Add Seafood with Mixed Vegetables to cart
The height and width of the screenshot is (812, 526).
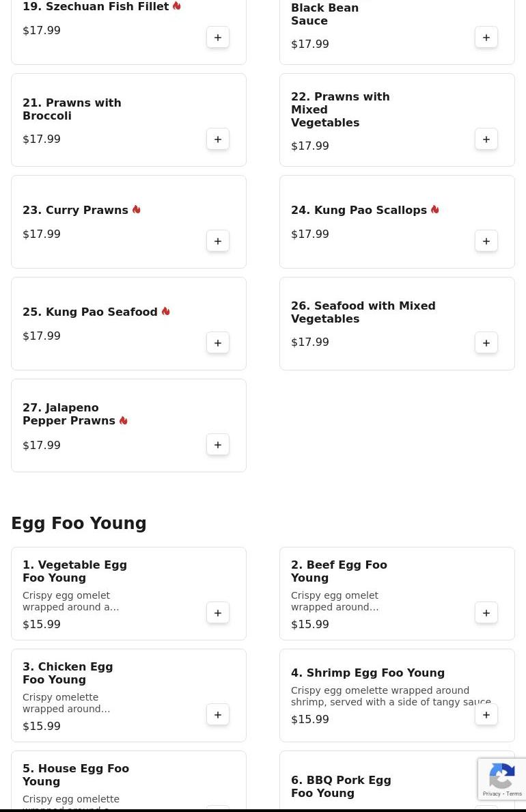(486, 343)
